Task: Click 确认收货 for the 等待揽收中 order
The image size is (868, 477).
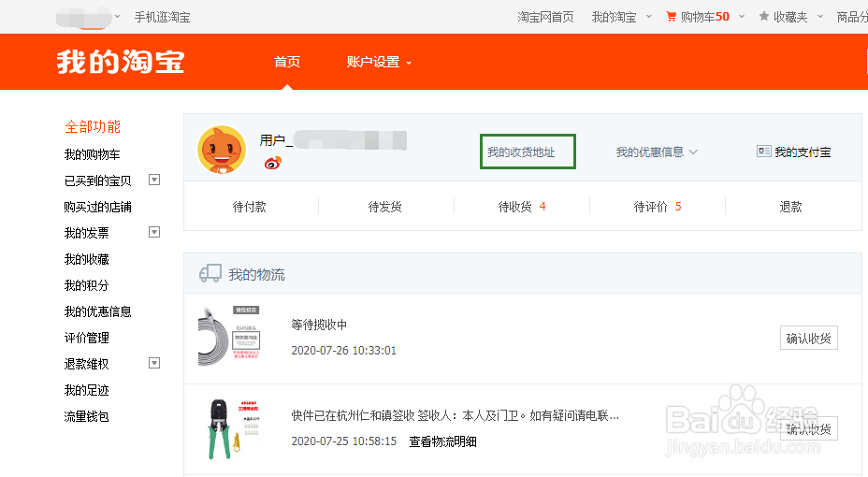Action: (x=809, y=338)
